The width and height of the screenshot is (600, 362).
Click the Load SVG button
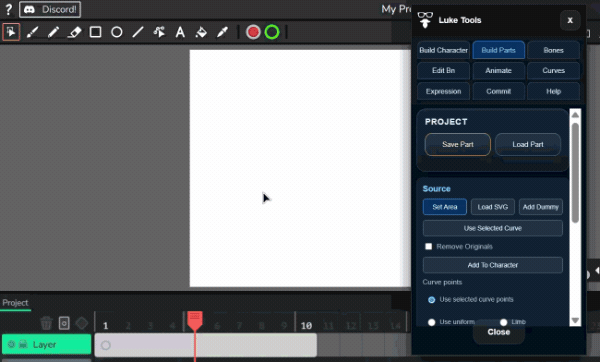pos(493,207)
